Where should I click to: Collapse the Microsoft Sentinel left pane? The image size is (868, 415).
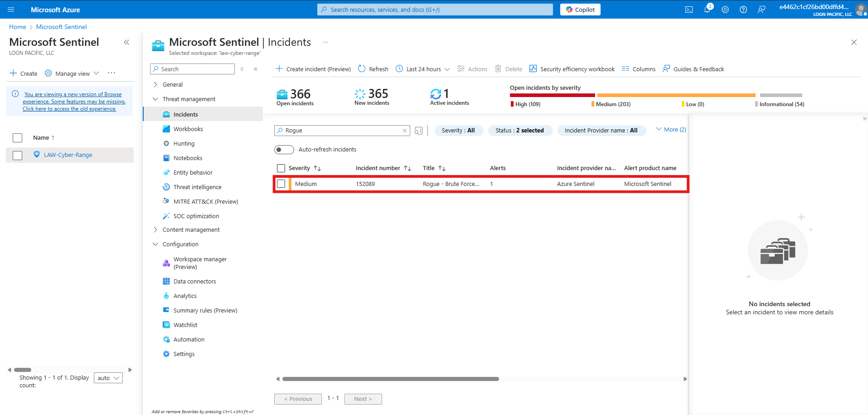click(x=126, y=42)
